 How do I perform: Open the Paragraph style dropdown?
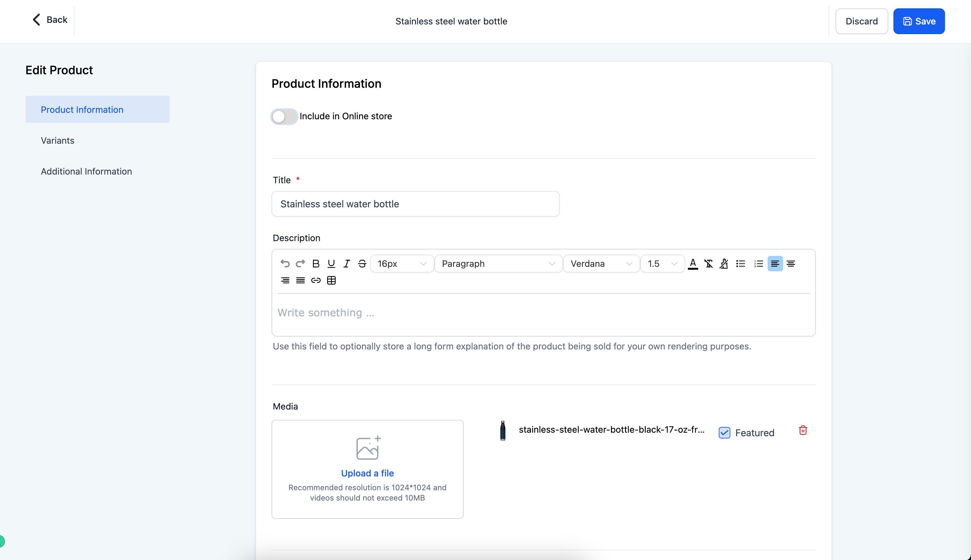[x=498, y=264]
